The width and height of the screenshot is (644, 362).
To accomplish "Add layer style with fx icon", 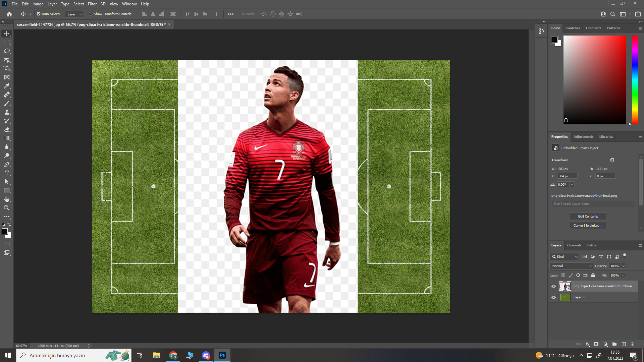I will click(x=587, y=344).
